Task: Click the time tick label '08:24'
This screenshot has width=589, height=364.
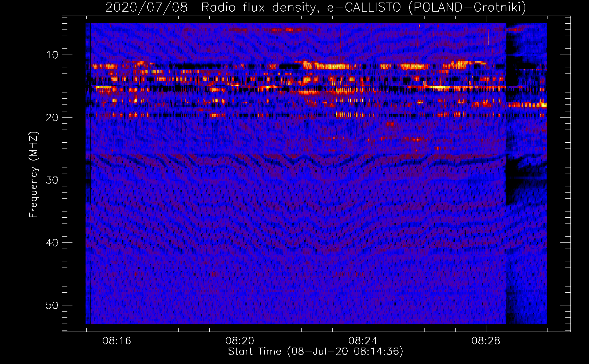Action: 363,341
